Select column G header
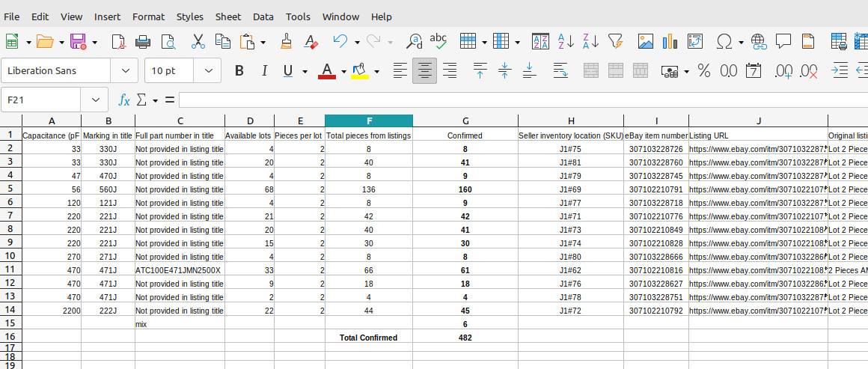The width and height of the screenshot is (868, 369). click(x=465, y=121)
